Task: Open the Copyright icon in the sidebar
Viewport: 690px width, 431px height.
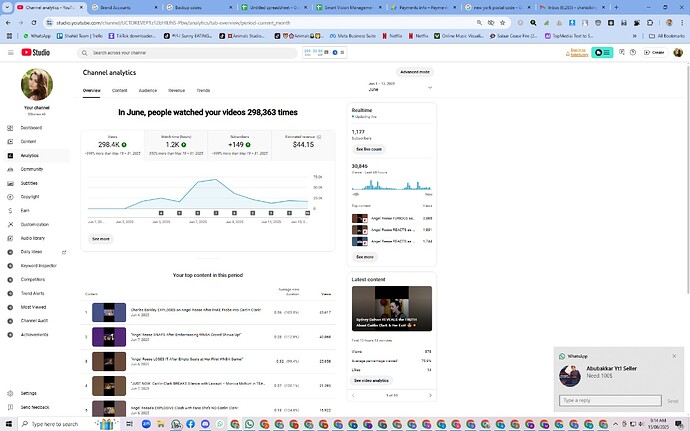Action: 10,197
